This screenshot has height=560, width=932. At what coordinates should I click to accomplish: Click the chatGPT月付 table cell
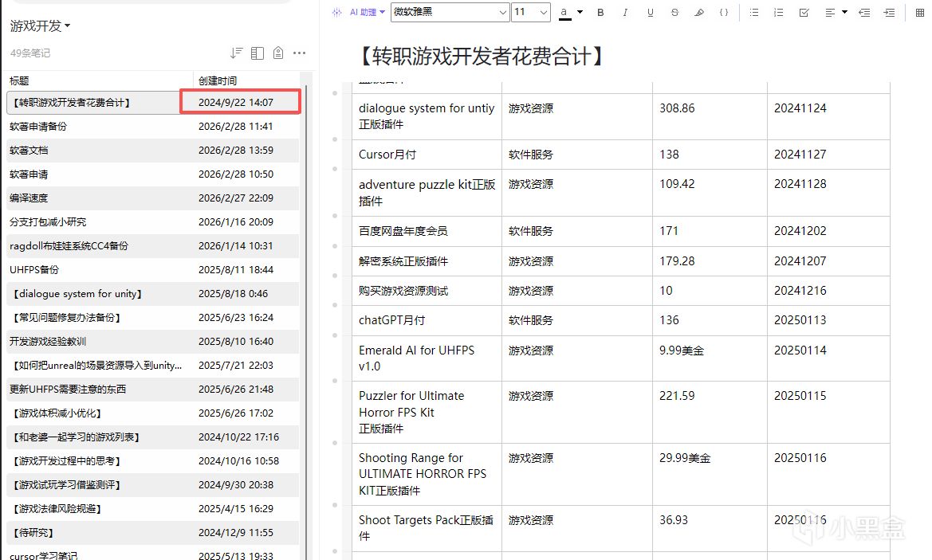[427, 320]
